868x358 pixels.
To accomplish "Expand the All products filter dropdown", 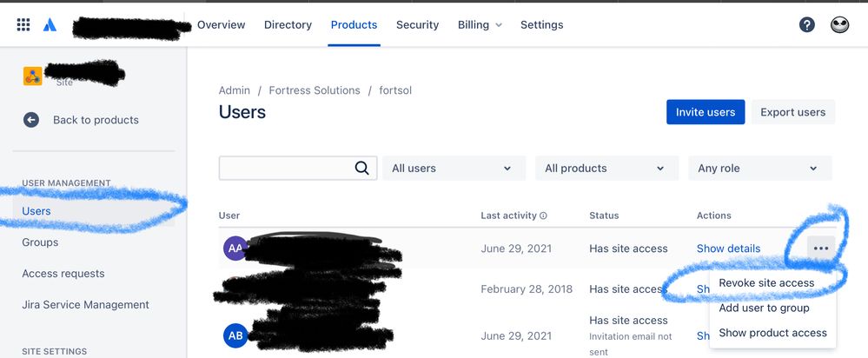I will (x=606, y=169).
